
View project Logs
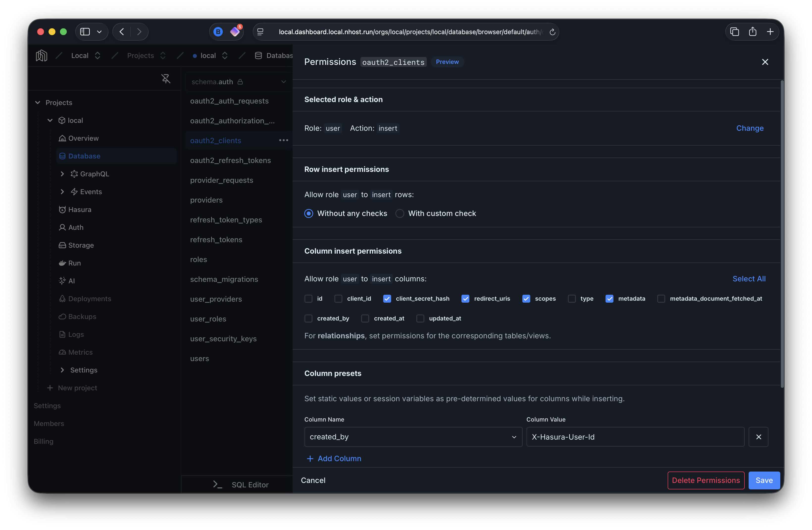click(x=76, y=334)
